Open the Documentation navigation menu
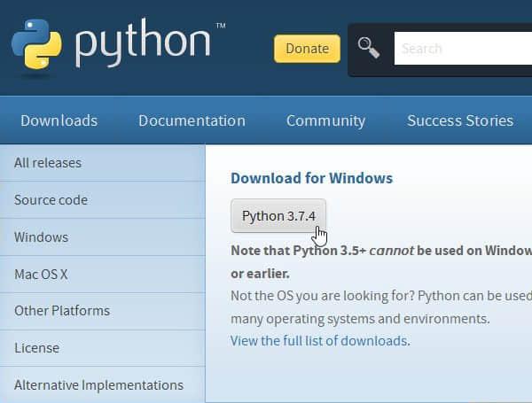 click(192, 120)
